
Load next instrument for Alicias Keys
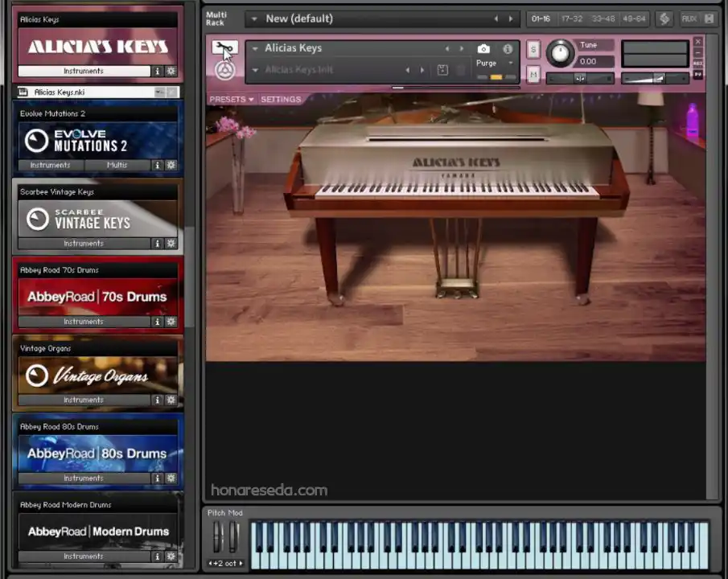click(462, 48)
